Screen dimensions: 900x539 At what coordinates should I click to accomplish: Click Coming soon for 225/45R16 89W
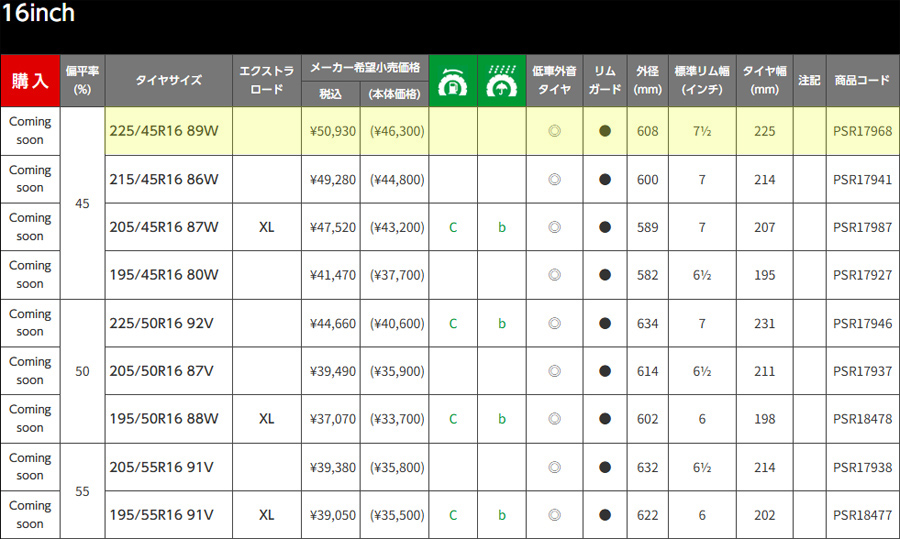30,131
